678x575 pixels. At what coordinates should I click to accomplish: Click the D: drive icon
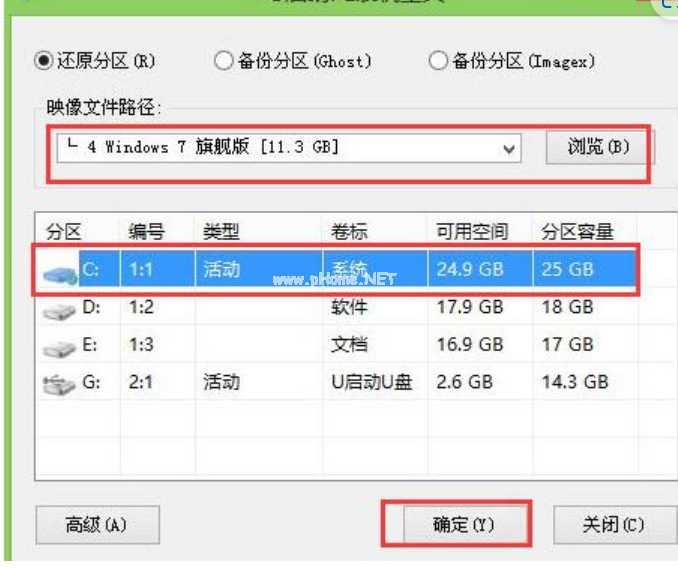click(59, 310)
